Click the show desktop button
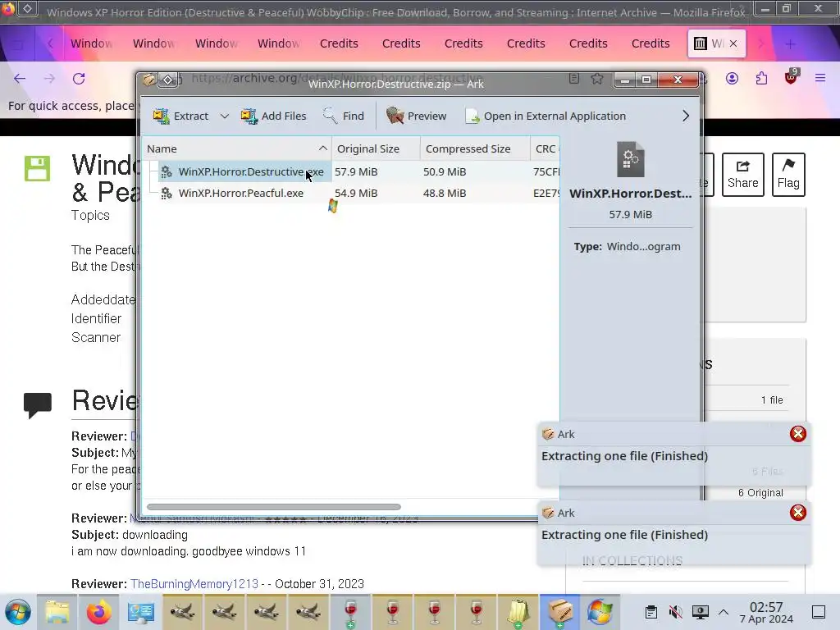 click(819, 612)
